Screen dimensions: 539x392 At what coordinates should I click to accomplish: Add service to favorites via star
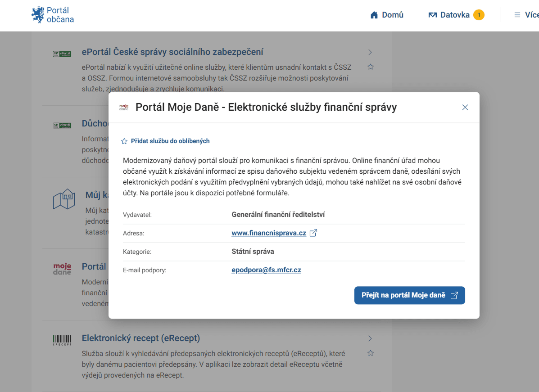[124, 141]
